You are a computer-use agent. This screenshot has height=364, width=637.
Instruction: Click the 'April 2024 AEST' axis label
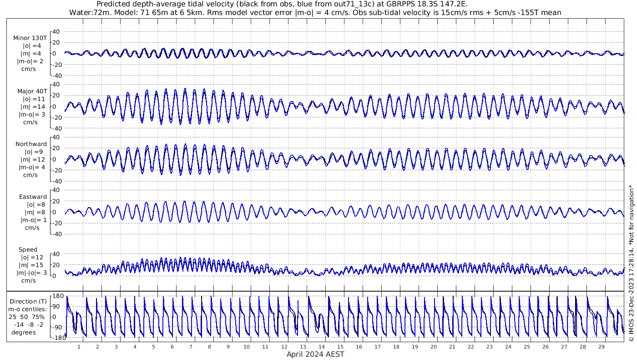click(x=315, y=354)
